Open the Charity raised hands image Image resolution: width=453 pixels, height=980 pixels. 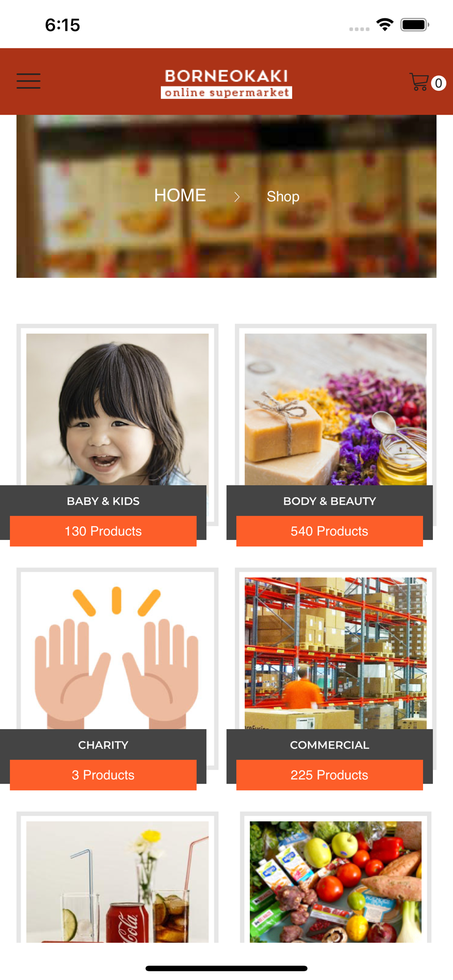coord(117,653)
